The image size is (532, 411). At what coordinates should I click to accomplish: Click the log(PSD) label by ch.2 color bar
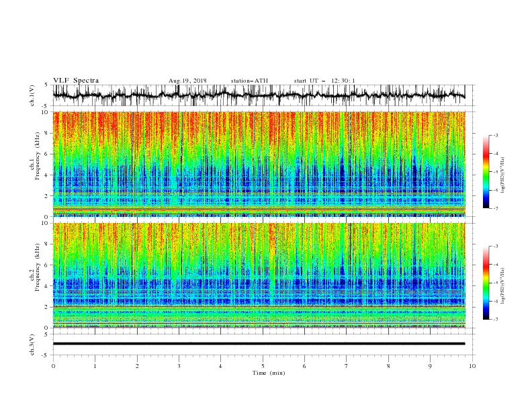[503, 286]
